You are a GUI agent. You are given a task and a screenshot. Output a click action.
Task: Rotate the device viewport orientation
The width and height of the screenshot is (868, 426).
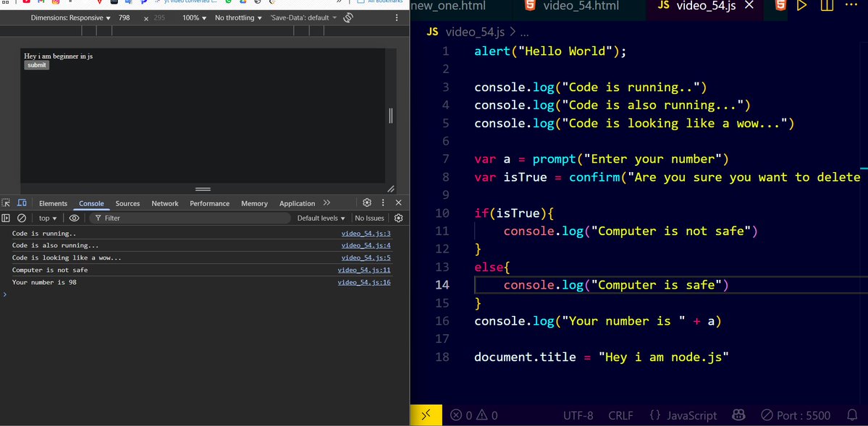[x=348, y=17]
